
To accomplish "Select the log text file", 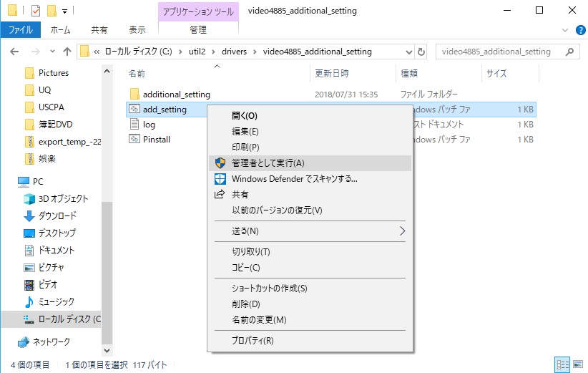I will pyautogui.click(x=149, y=124).
